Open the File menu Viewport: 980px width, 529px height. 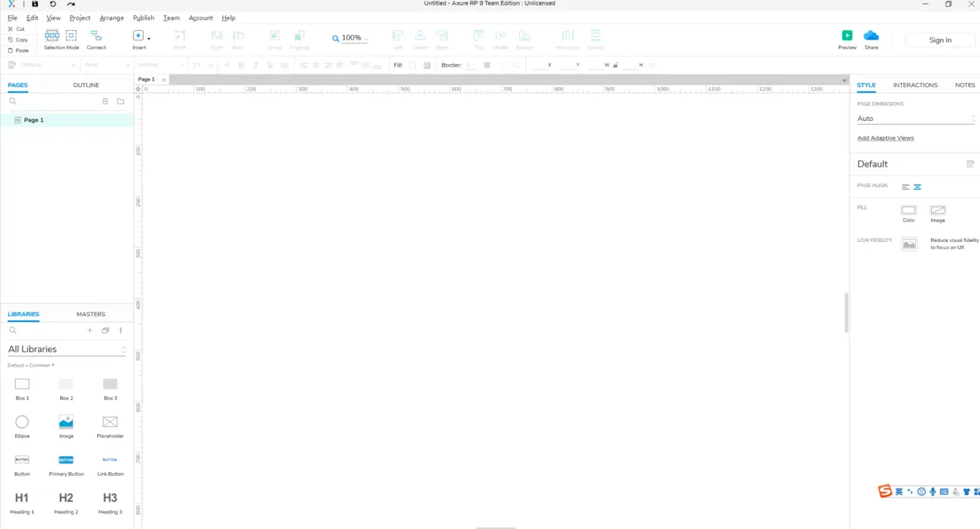click(13, 17)
